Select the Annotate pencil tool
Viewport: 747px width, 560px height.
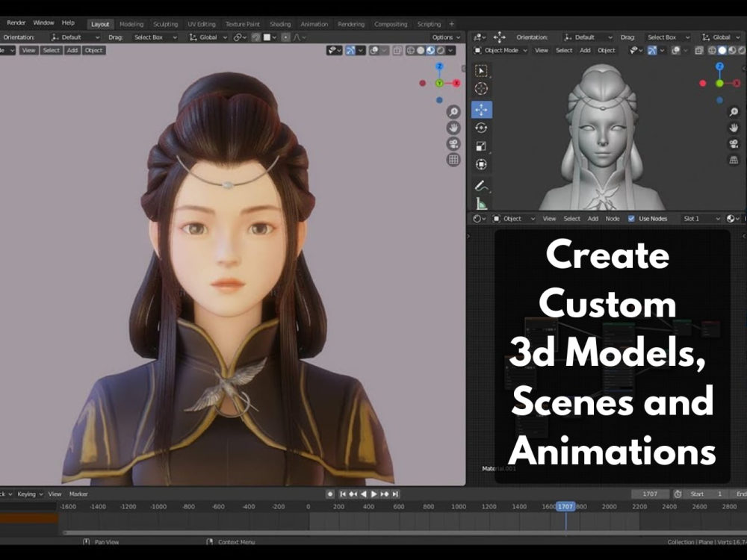pos(481,186)
